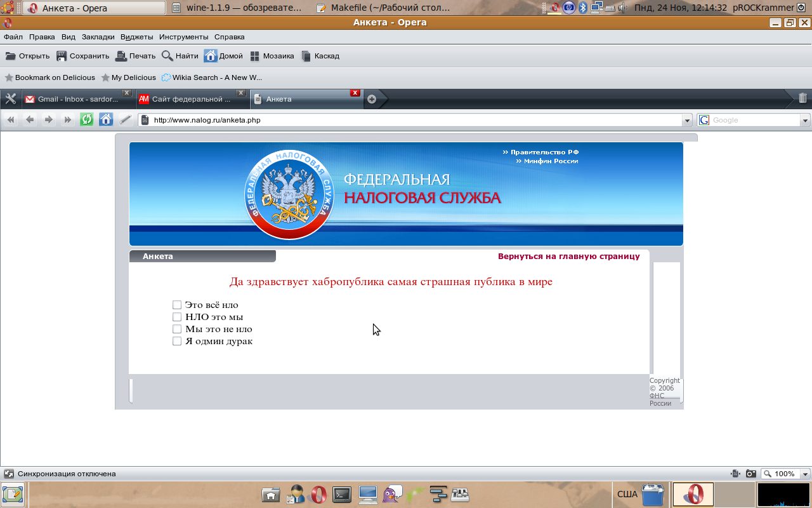This screenshot has width=812, height=508.
Task: Click the keyboard indicator tray icon
Action: (x=610, y=8)
